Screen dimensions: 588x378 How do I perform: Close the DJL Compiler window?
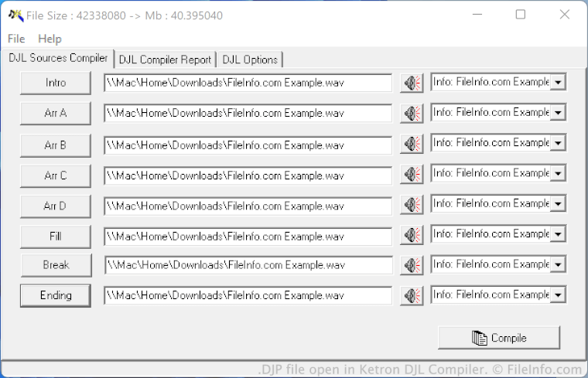[x=564, y=15]
